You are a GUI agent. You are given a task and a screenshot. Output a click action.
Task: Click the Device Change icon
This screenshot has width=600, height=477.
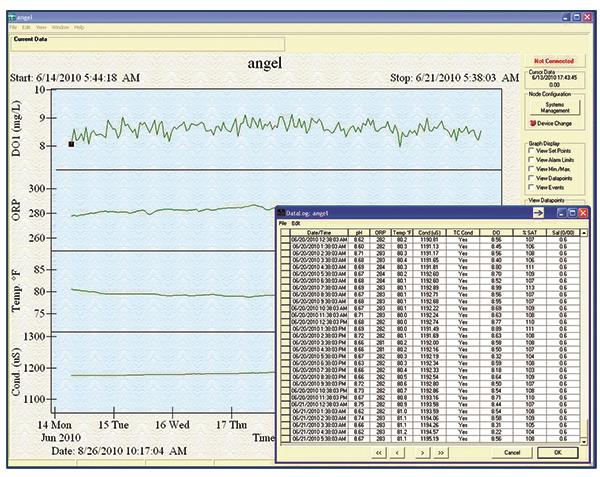tap(531, 123)
